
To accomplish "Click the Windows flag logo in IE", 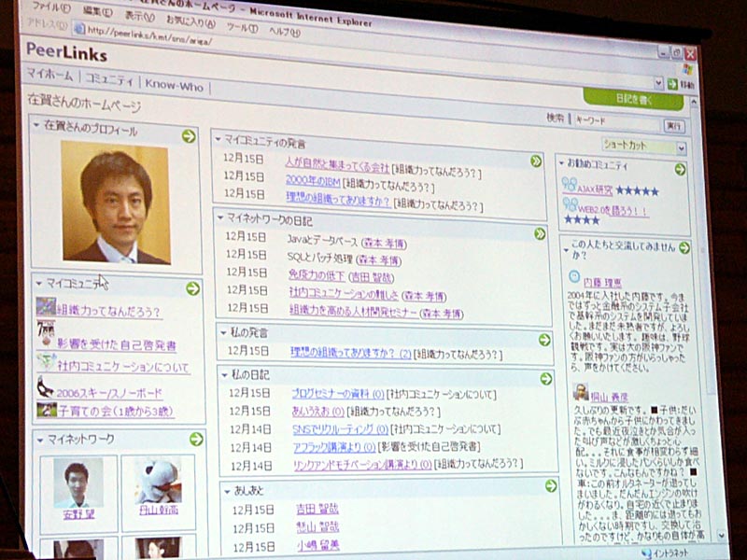I will click(687, 69).
